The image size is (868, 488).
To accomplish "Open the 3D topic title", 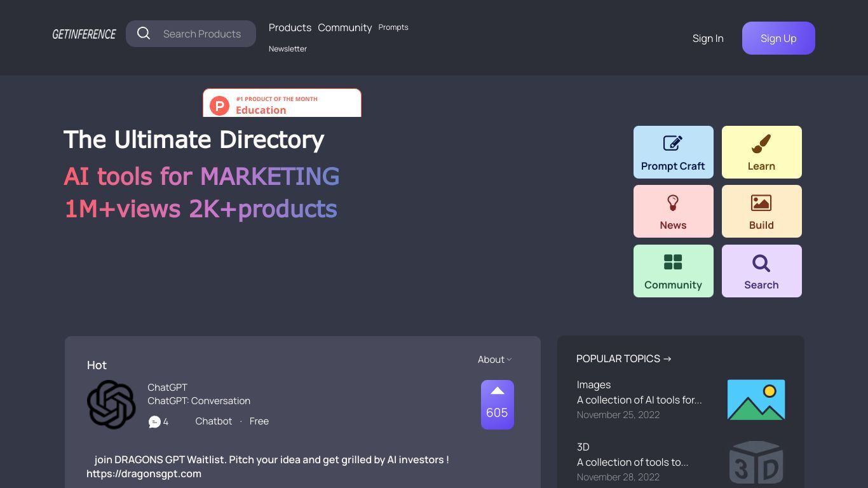I will [x=583, y=447].
